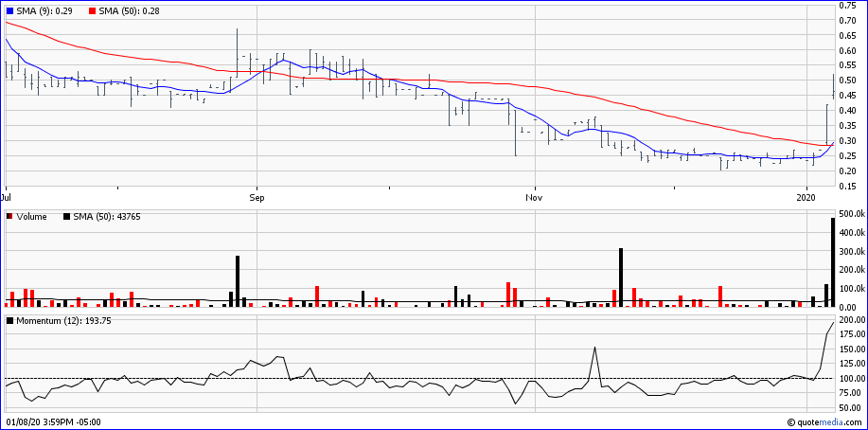Click the blue SMA (9) legend swatch
This screenshot has height=430, width=868.
tap(9, 10)
